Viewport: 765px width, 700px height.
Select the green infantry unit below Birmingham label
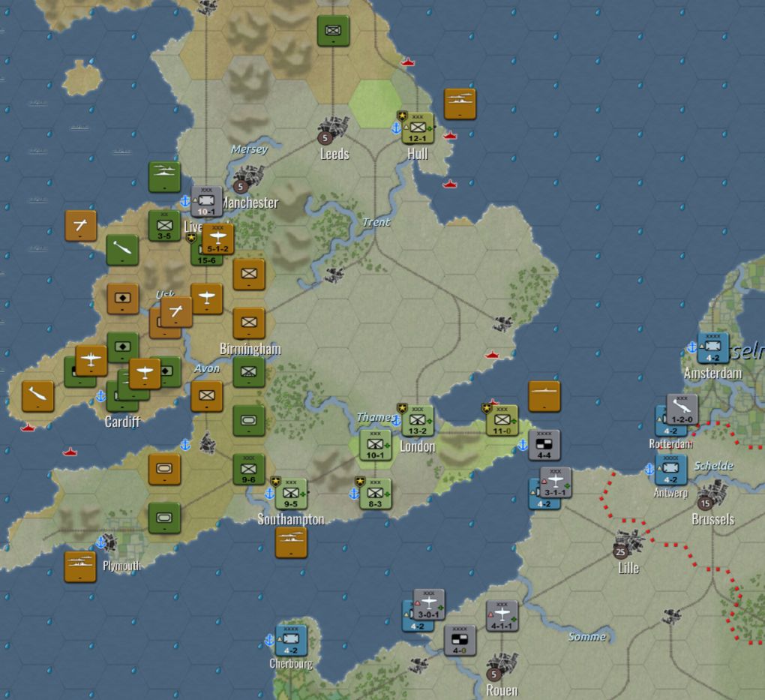click(x=249, y=372)
